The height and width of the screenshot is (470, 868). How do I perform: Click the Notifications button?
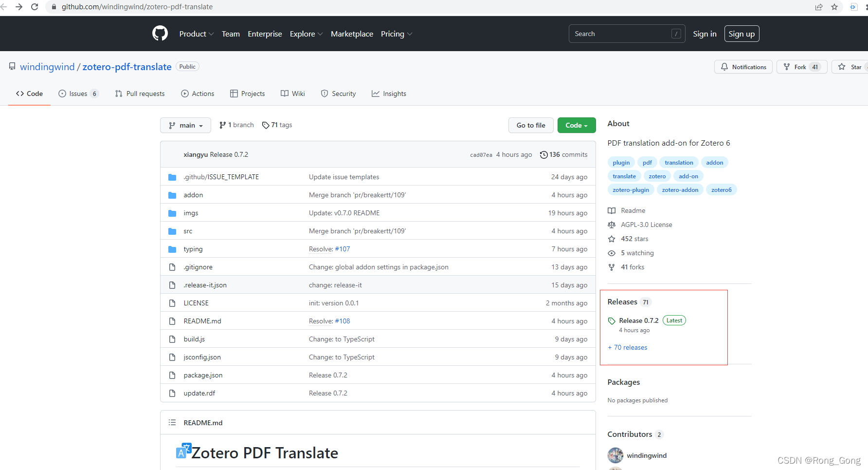pyautogui.click(x=743, y=67)
